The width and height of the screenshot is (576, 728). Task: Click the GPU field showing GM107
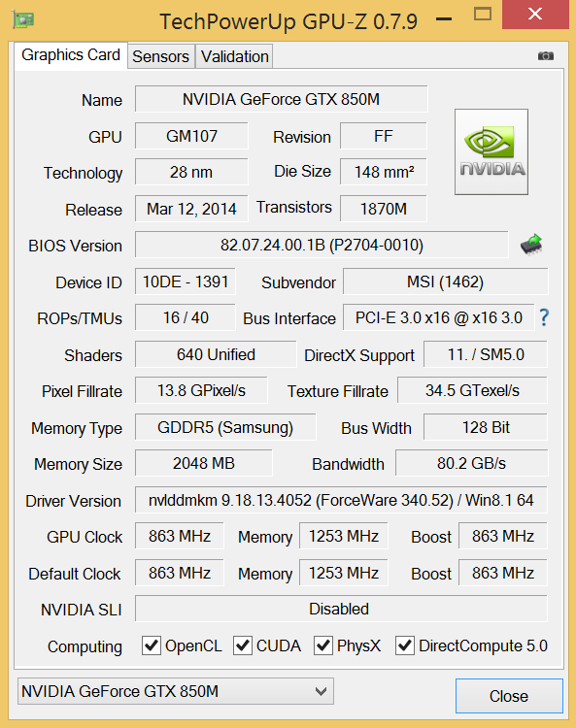pyautogui.click(x=191, y=136)
